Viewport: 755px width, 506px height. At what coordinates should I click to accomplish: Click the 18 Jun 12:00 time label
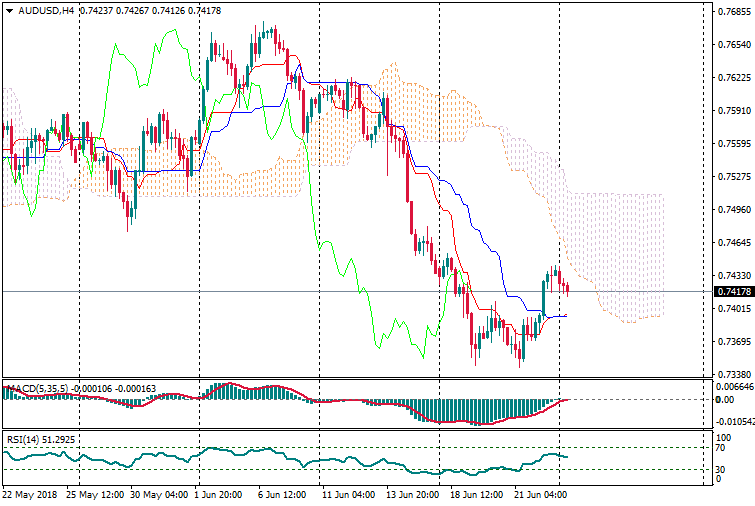(477, 494)
